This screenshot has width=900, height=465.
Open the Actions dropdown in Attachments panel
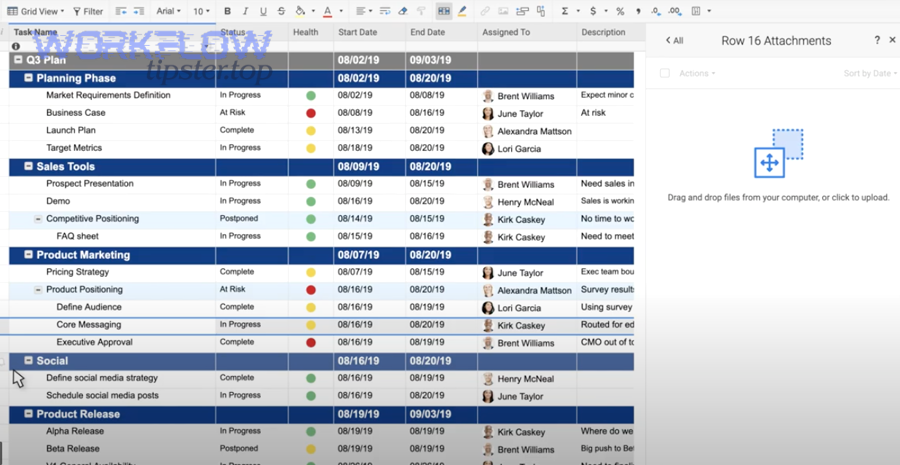(x=697, y=73)
